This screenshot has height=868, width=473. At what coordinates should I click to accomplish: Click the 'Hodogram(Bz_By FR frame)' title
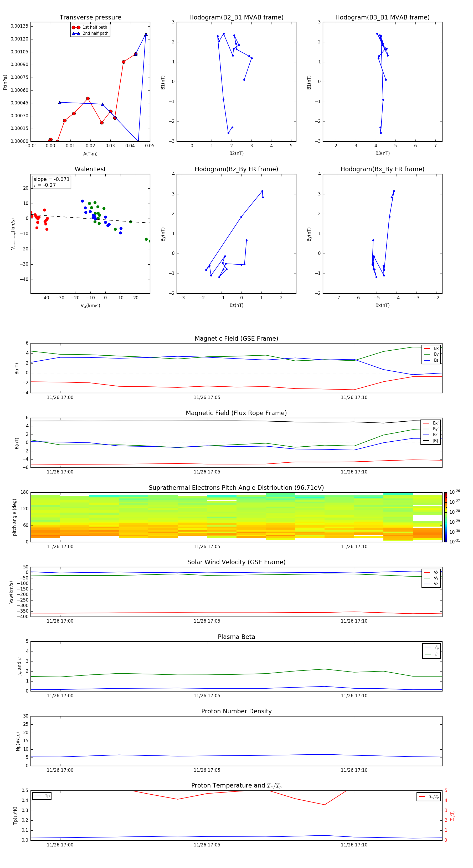coord(236,169)
